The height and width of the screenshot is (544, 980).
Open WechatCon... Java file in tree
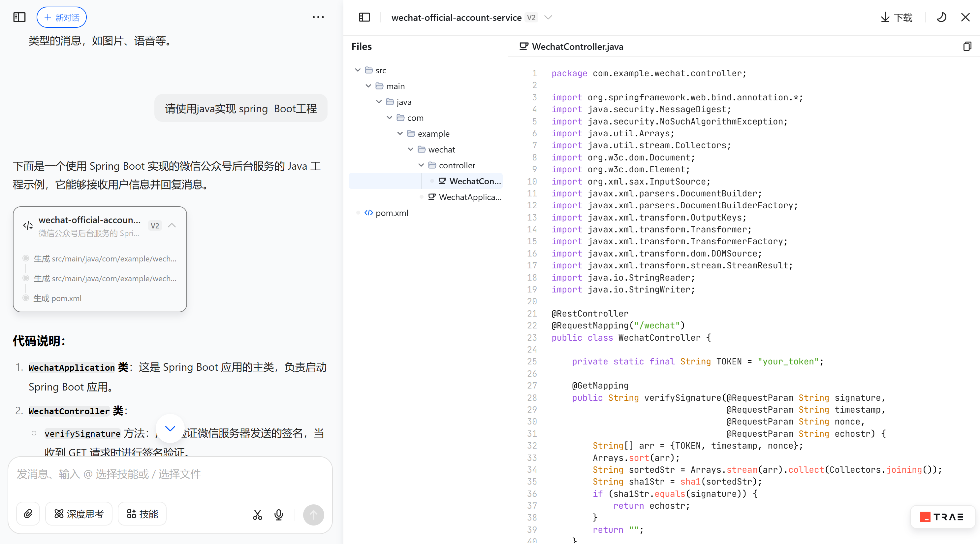click(x=426, y=181)
